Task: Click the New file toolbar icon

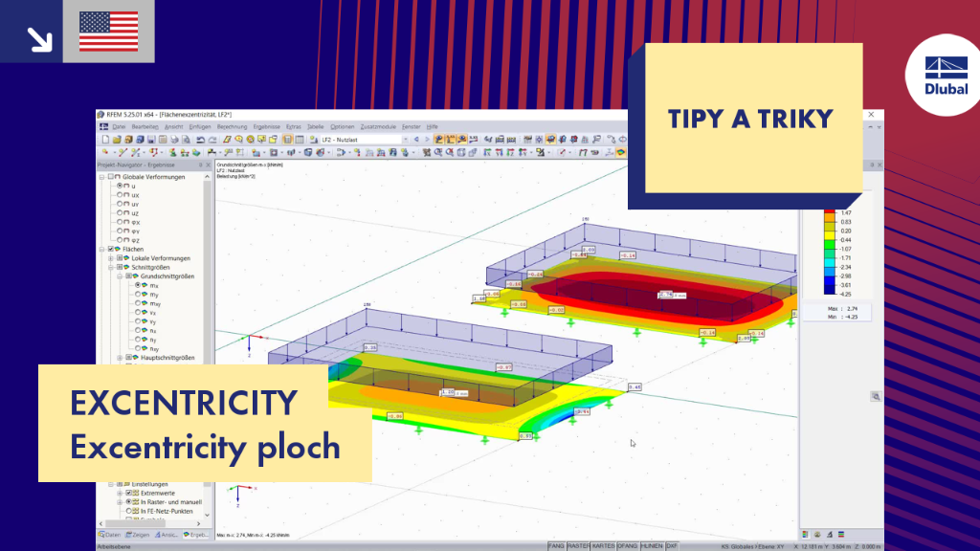Action: (x=105, y=140)
